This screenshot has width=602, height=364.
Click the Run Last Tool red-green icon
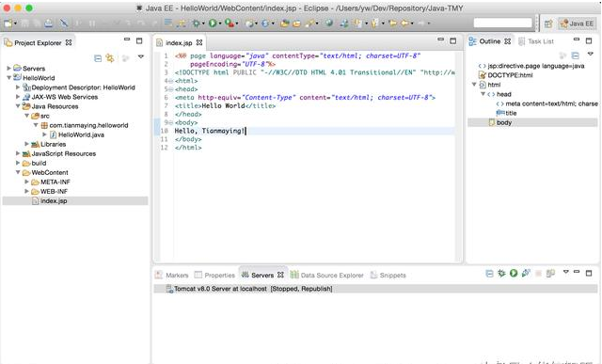pyautogui.click(x=230, y=24)
